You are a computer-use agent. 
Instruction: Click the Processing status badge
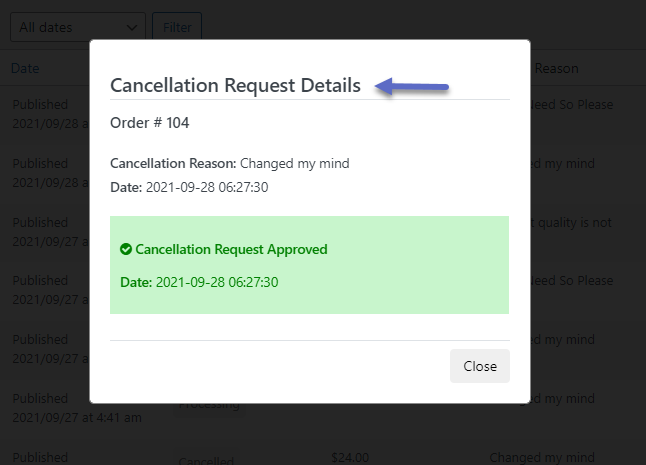coord(209,406)
